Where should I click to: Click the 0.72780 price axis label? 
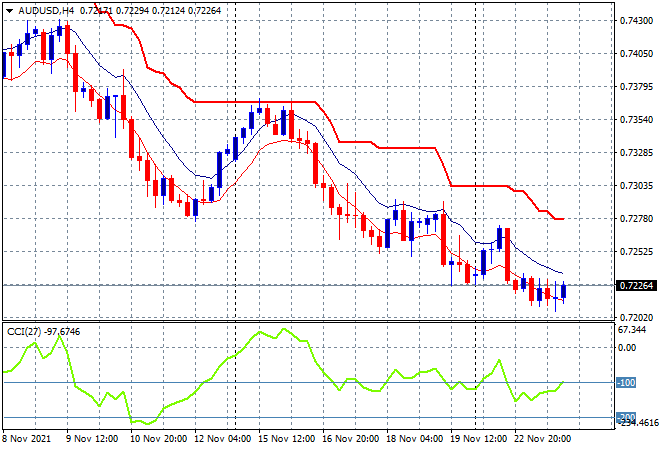click(x=636, y=218)
